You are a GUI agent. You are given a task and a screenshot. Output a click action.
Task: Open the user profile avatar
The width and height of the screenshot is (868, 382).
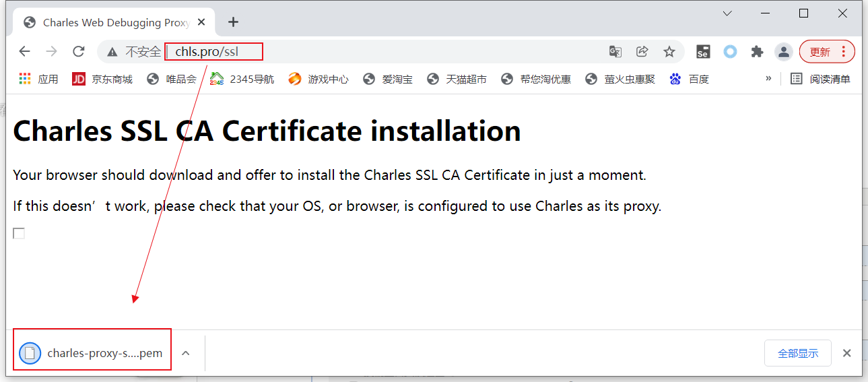tap(783, 51)
